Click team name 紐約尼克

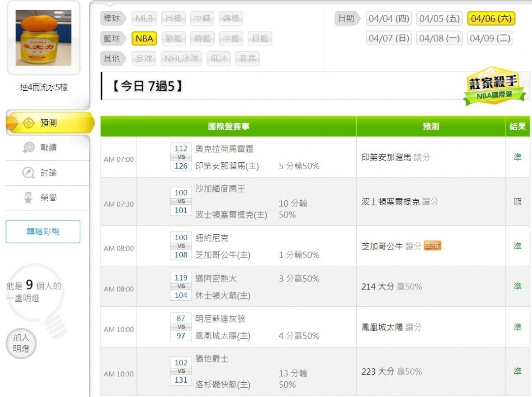[212, 238]
